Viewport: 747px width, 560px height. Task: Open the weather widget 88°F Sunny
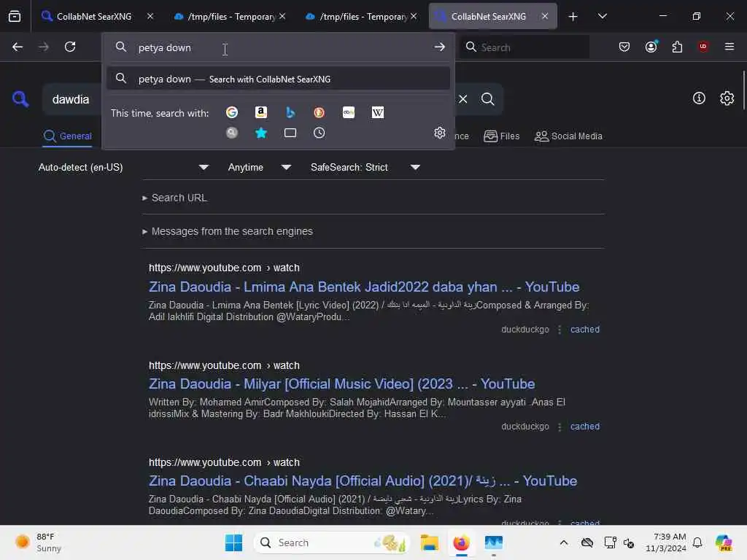click(x=38, y=542)
